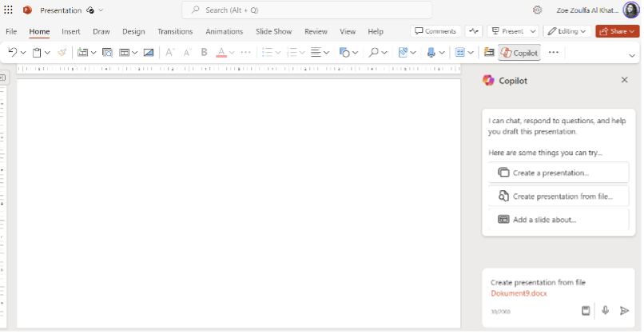This screenshot has width=644, height=334.
Task: Increase the font size
Action: pyautogui.click(x=169, y=52)
